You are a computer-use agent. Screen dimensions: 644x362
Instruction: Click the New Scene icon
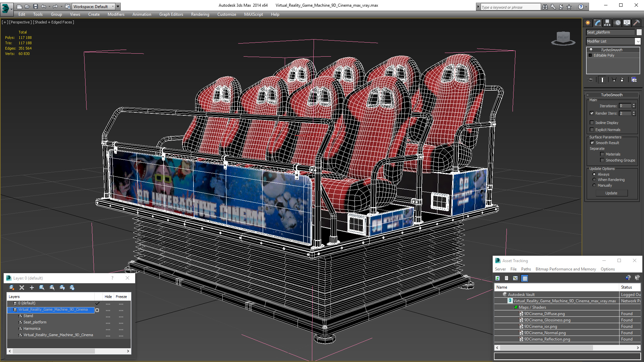pyautogui.click(x=19, y=6)
